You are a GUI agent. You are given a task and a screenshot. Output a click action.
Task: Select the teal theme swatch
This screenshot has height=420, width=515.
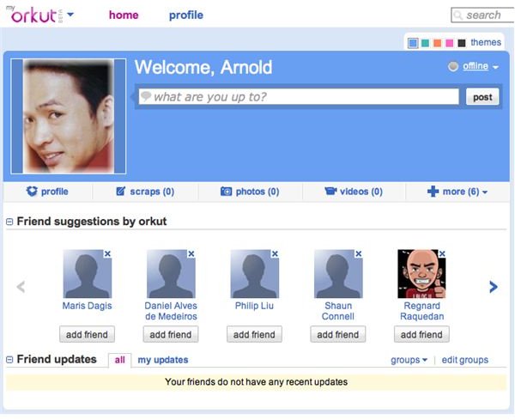pos(425,43)
